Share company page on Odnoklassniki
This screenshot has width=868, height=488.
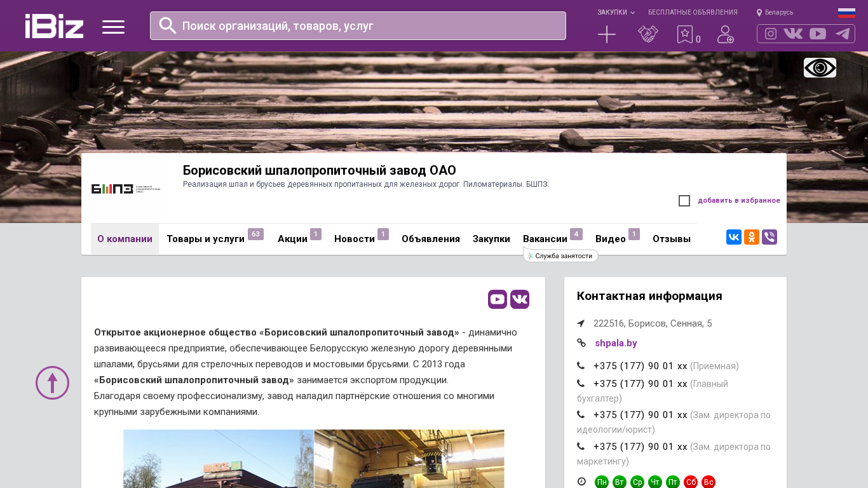(752, 237)
